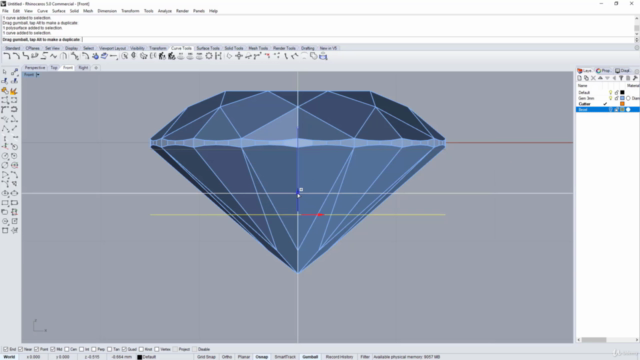
Task: Select the bottom-left sidebar box tool
Action: [x=5, y=230]
